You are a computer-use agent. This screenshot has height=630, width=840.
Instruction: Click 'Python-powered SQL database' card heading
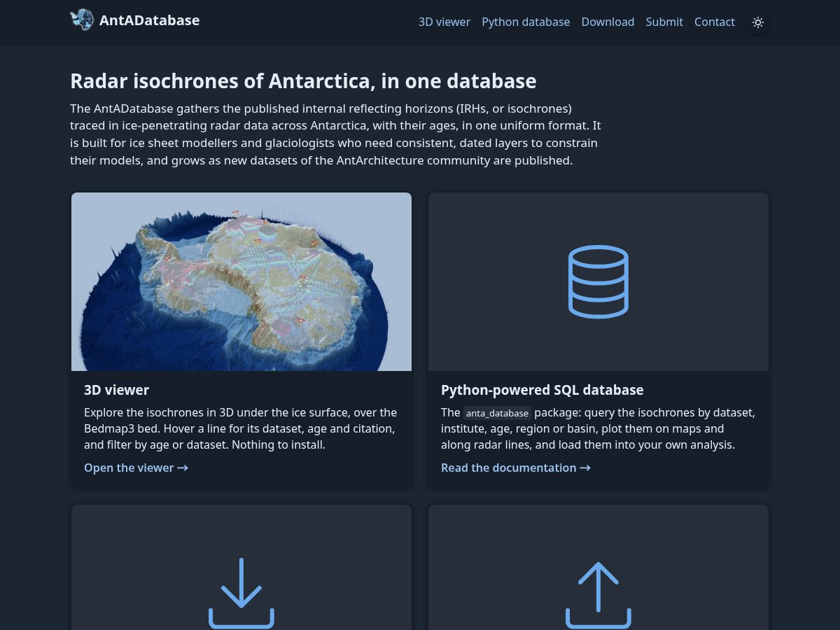point(542,390)
